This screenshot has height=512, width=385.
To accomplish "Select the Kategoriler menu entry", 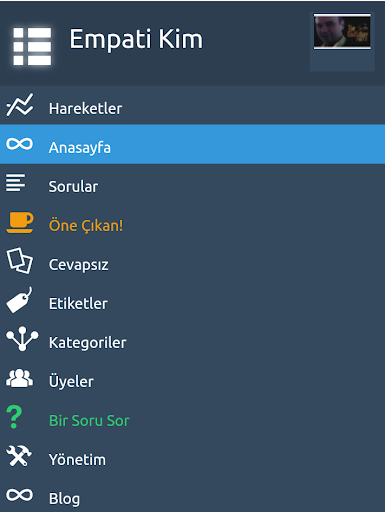I will click(192, 339).
